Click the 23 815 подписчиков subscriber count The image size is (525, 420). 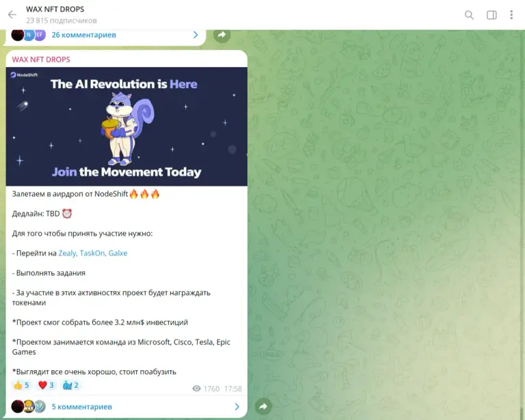click(x=62, y=20)
